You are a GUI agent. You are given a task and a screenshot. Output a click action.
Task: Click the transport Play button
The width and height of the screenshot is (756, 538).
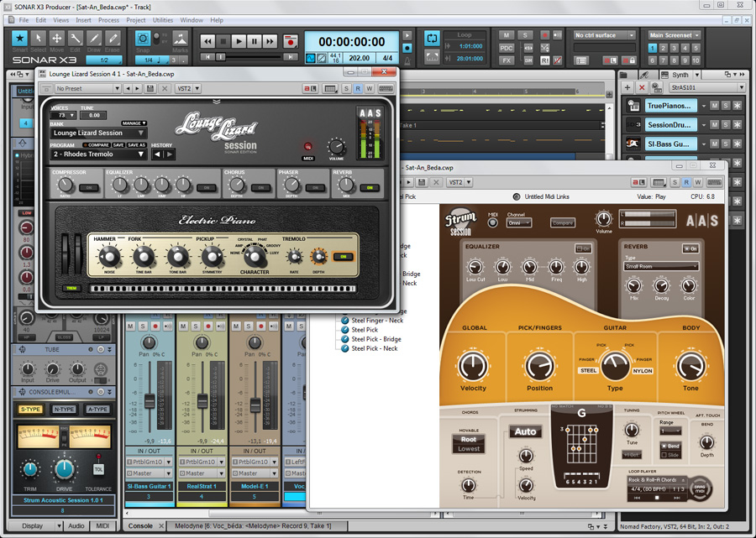coord(239,40)
